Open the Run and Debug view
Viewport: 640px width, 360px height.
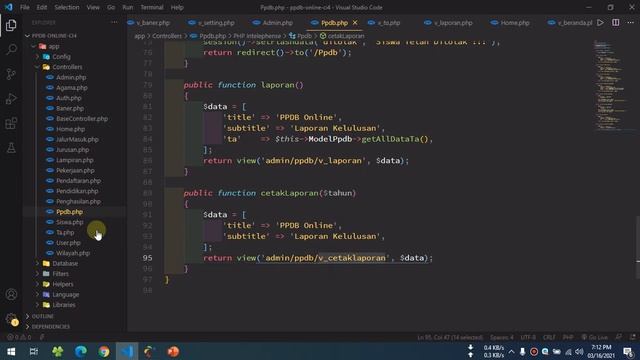[11, 98]
